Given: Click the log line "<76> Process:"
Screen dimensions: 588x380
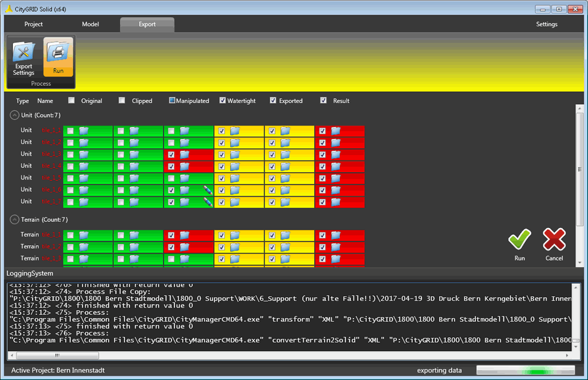Looking at the screenshot, I should pos(59,333).
